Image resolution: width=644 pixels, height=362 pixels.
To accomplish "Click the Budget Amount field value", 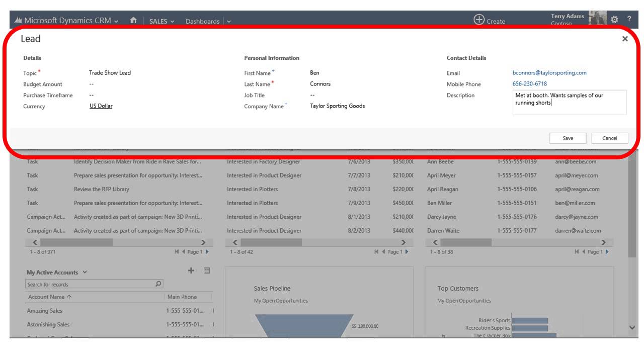I will 92,84.
